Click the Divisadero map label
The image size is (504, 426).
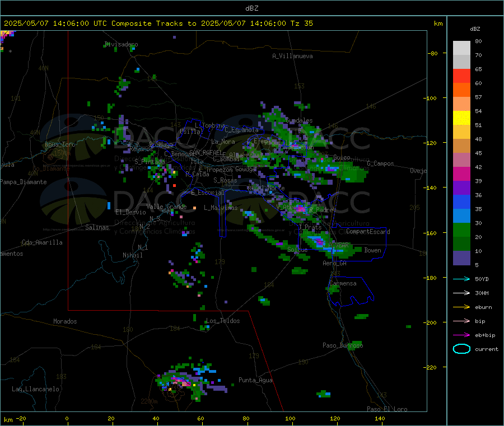(x=121, y=44)
